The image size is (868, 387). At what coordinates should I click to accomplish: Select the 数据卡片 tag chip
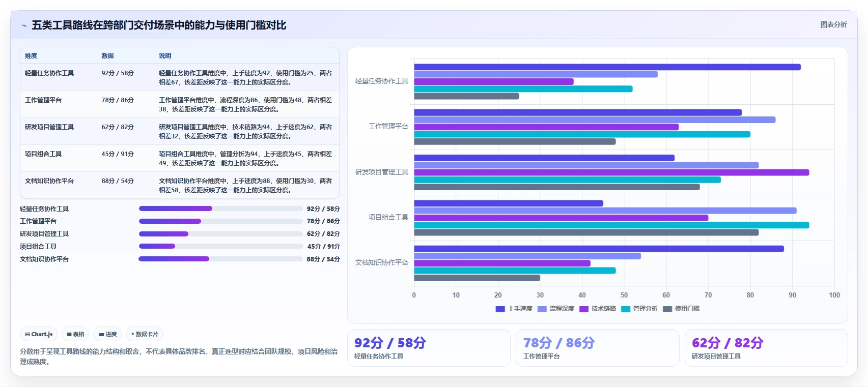pyautogui.click(x=145, y=334)
